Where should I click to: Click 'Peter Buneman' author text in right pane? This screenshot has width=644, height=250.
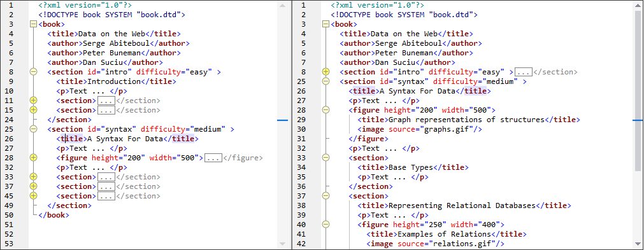402,53
